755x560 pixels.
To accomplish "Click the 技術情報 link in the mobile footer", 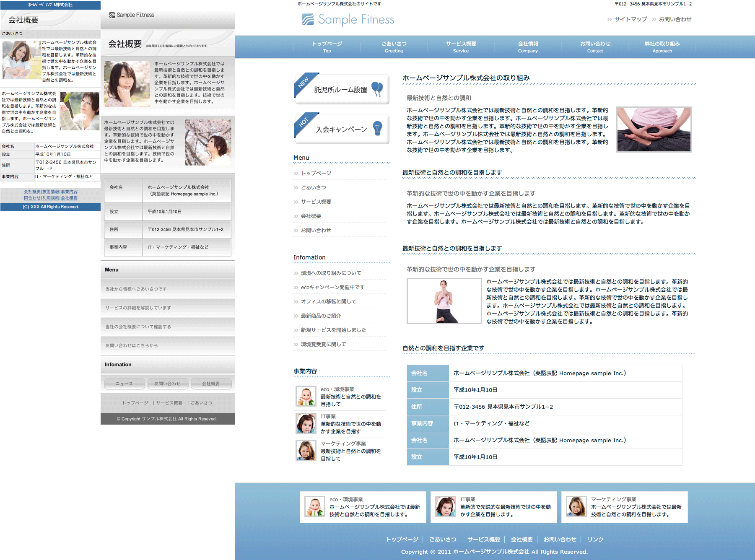I will point(51,192).
